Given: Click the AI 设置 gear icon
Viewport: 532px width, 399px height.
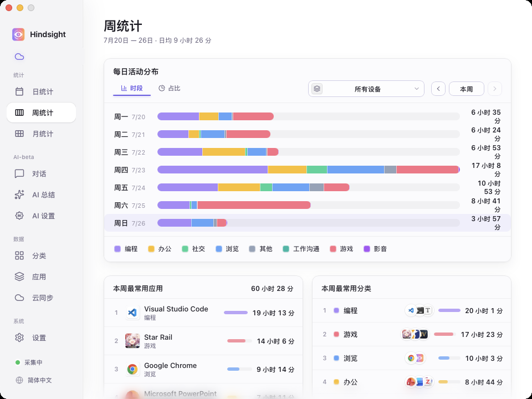Looking at the screenshot, I should pos(19,216).
